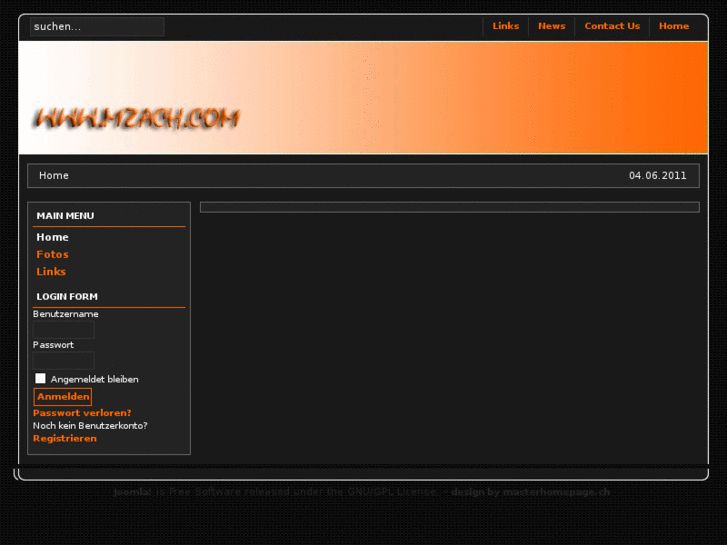The width and height of the screenshot is (727, 545).
Task: Follow the 'Passwort verloren?' link
Action: 82,413
